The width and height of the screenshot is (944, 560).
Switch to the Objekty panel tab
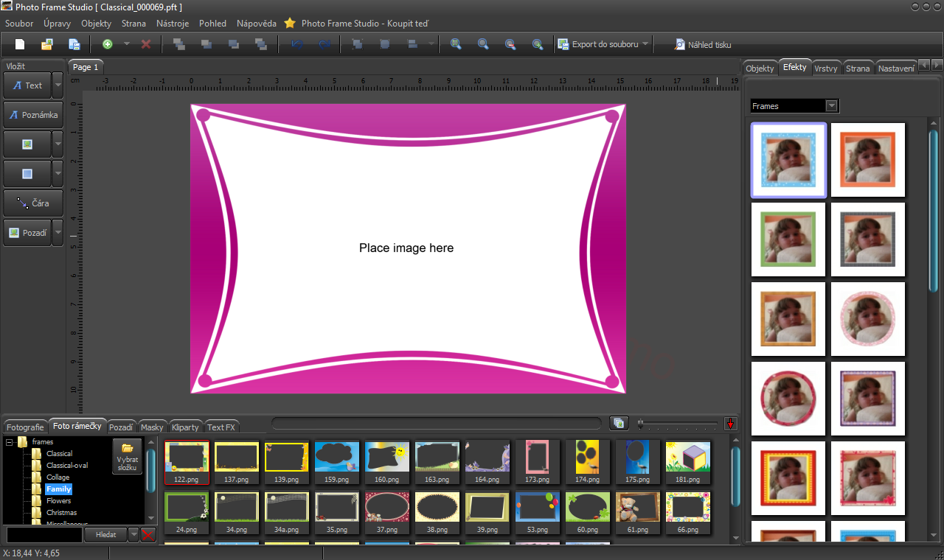coord(760,69)
